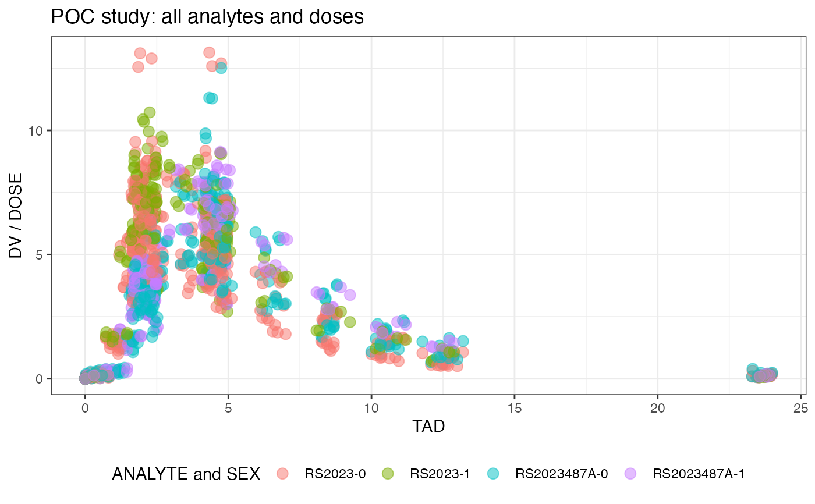The width and height of the screenshot is (815, 504).
Task: Click the TAD x-axis title
Action: (428, 427)
